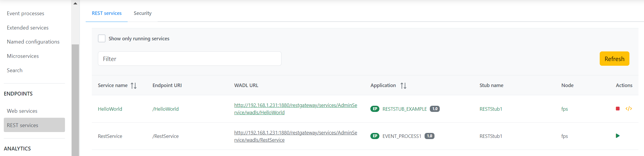Open the HelloWorld WADL URL link
Viewport: 644px width, 156px height.
(x=295, y=109)
